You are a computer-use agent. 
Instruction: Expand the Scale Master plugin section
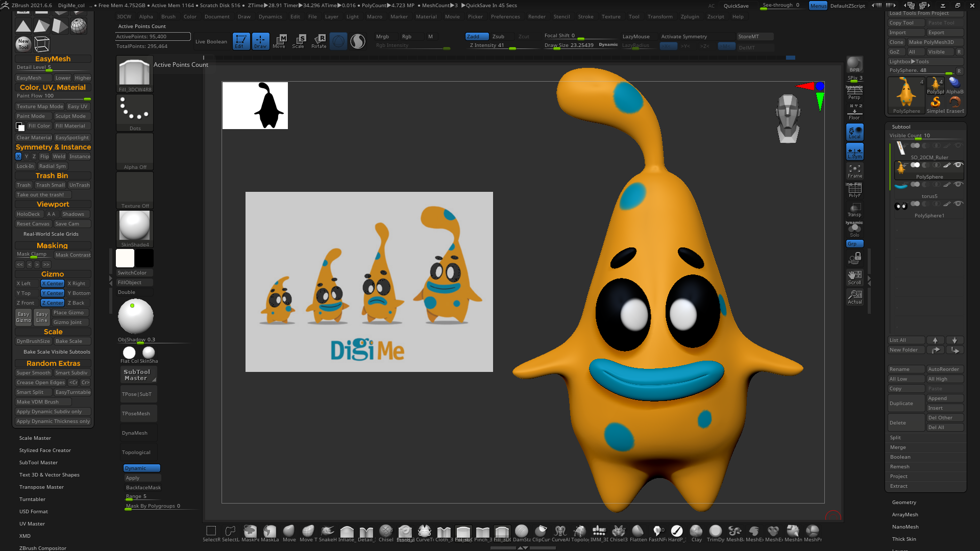(35, 438)
